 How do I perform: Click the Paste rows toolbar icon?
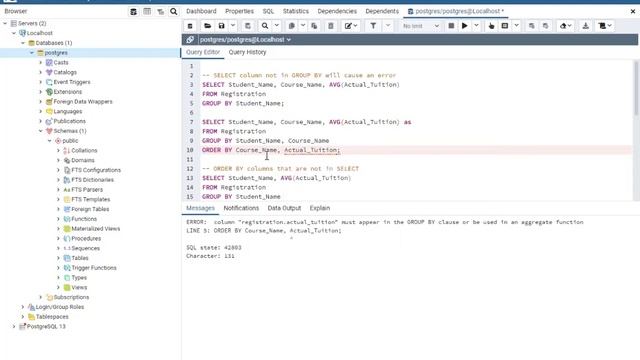(x=314, y=26)
